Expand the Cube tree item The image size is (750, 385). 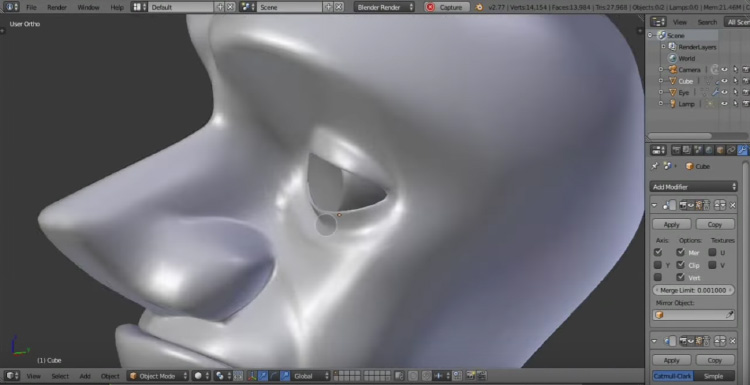pyautogui.click(x=661, y=81)
